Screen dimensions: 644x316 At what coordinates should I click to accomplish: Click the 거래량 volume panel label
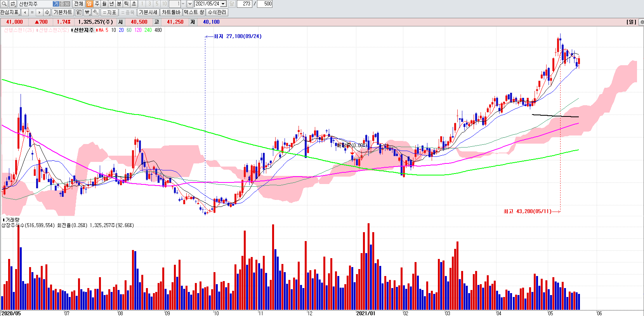point(12,220)
